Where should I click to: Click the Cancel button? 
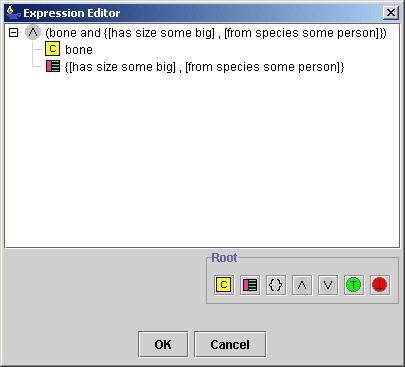point(230,344)
